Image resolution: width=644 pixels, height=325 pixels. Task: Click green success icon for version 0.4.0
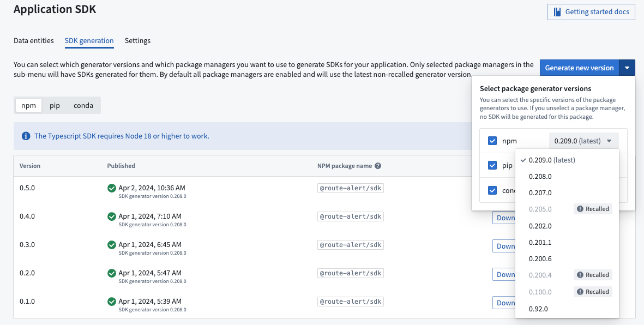111,216
